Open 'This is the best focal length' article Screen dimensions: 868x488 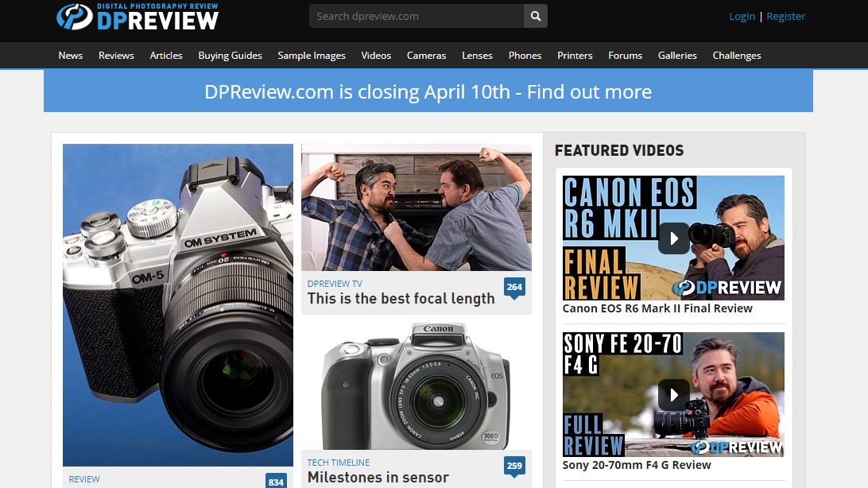(x=401, y=298)
